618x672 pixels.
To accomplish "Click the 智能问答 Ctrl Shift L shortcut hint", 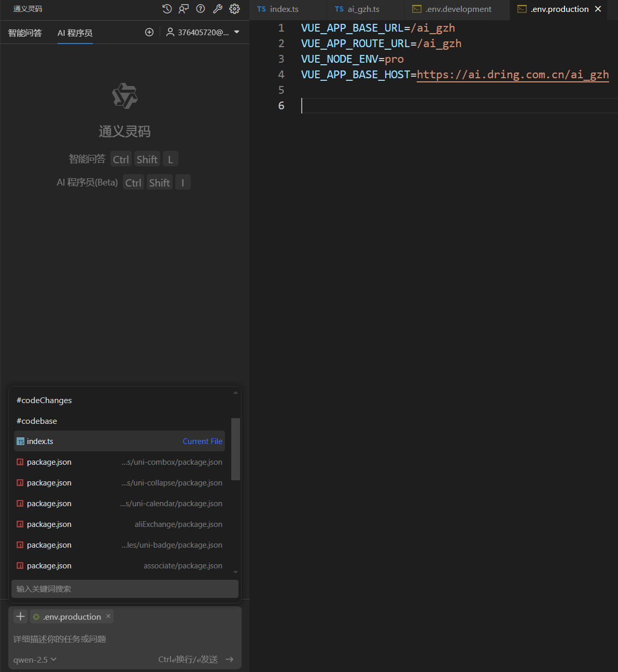I will coord(123,159).
